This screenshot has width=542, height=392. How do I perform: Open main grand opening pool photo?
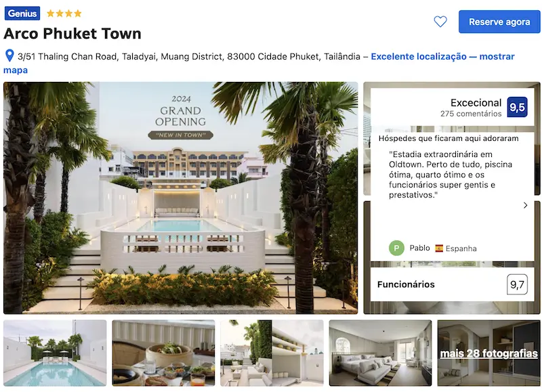(180, 198)
